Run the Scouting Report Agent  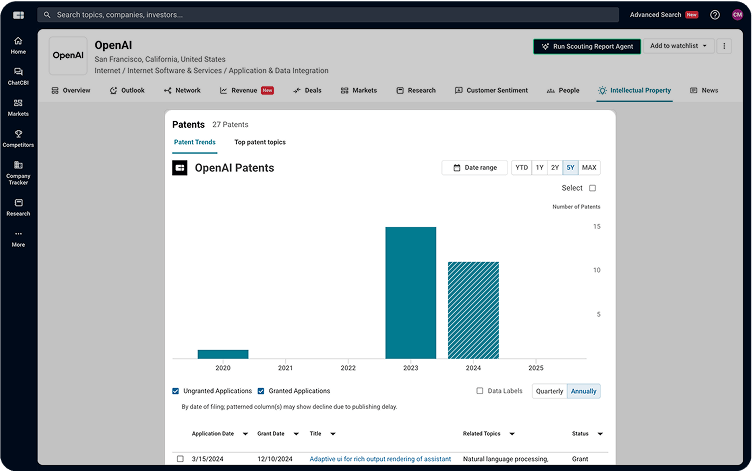click(x=585, y=46)
